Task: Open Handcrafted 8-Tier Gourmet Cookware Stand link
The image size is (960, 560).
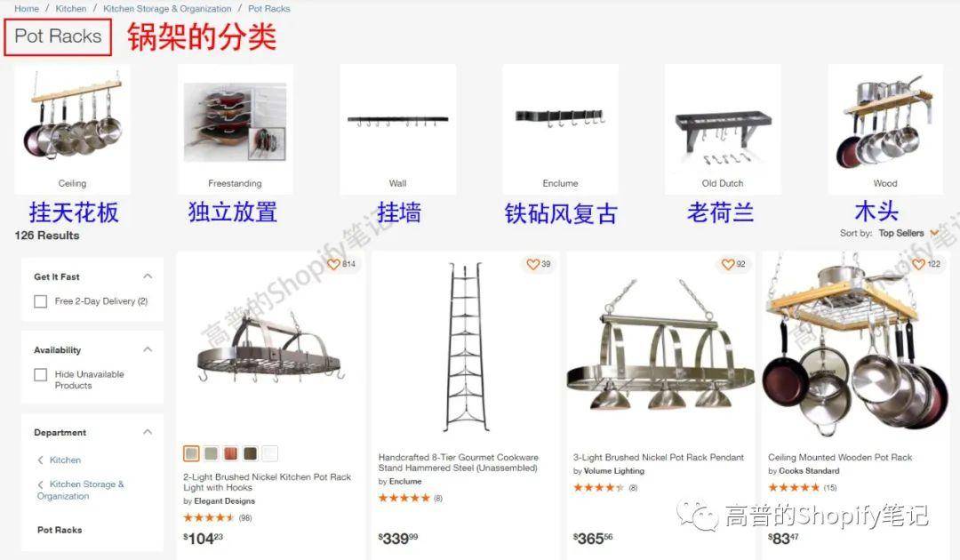Action: 458,463
